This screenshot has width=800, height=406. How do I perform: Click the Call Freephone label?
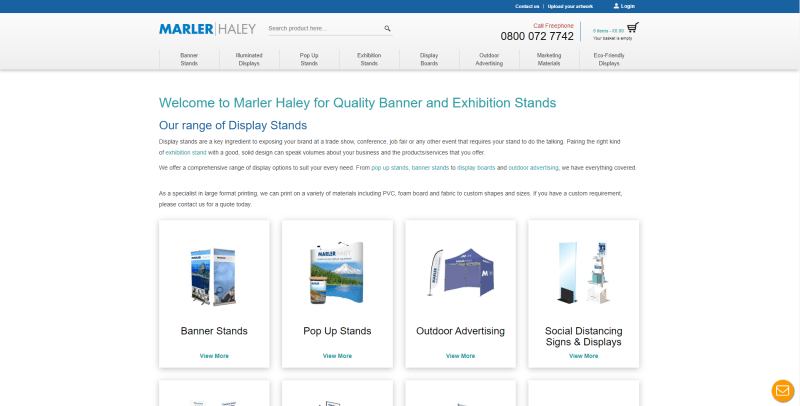554,26
